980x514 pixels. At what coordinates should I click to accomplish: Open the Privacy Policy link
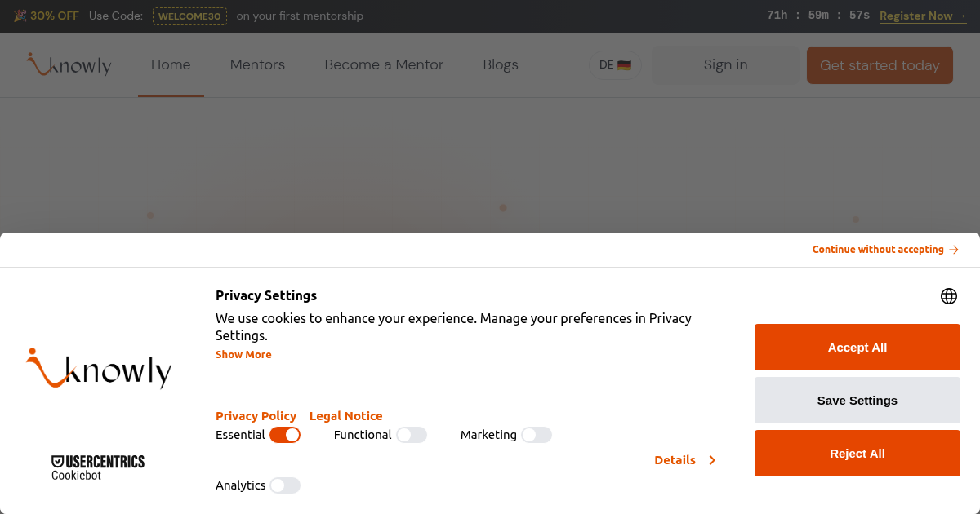pyautogui.click(x=256, y=416)
